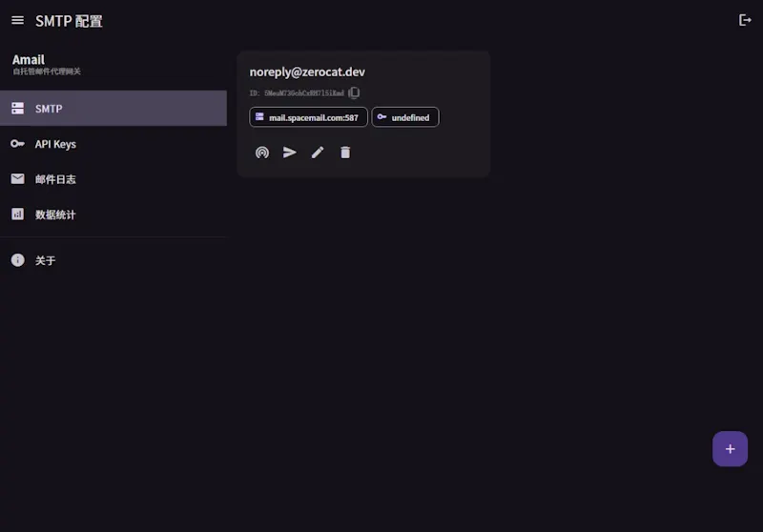Open 数据统计 statistics page

pyautogui.click(x=113, y=215)
